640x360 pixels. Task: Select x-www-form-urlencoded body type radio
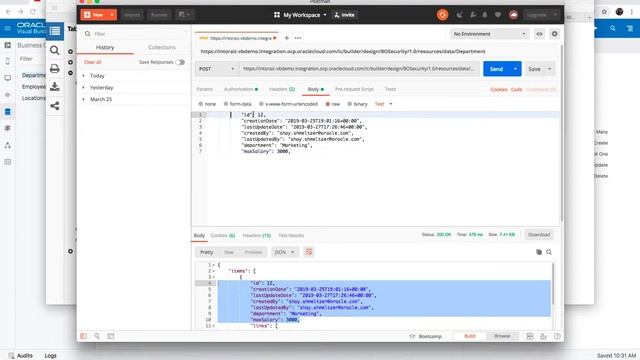tap(261, 104)
